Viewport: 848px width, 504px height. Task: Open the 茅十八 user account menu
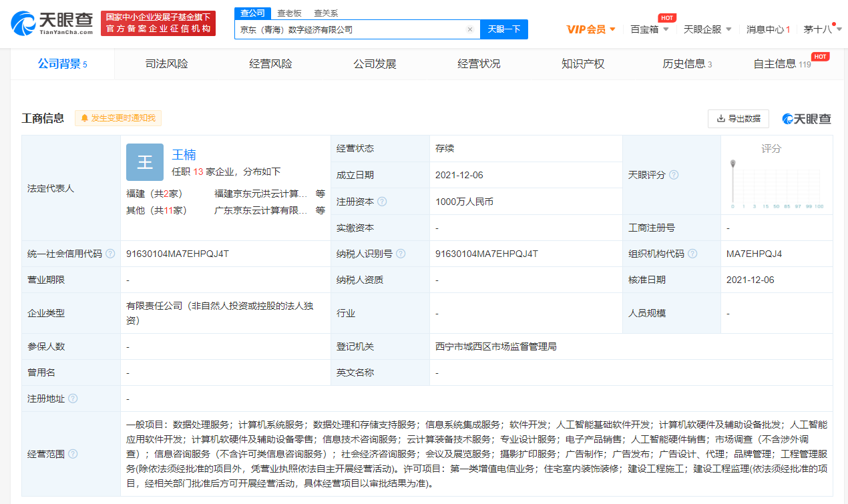[822, 29]
